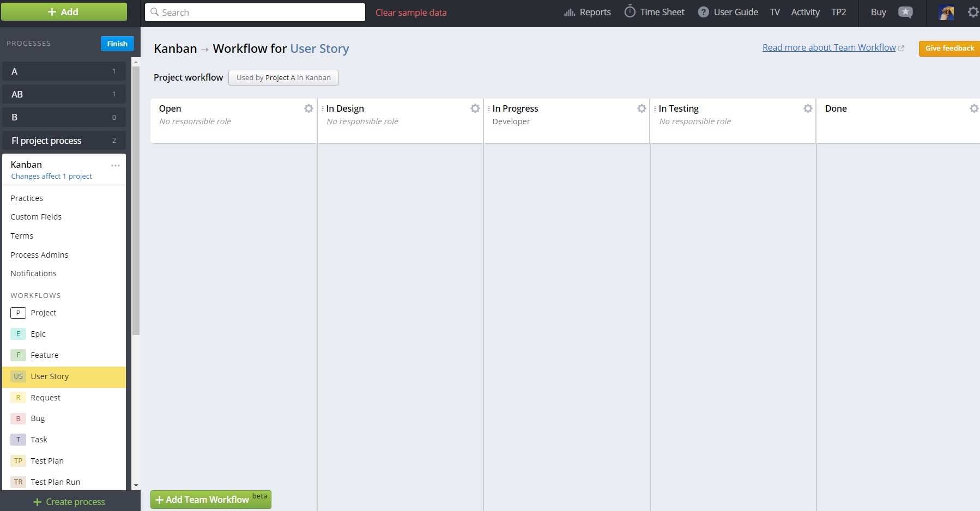Open In Progress state settings gear
The width and height of the screenshot is (980, 511).
click(642, 108)
